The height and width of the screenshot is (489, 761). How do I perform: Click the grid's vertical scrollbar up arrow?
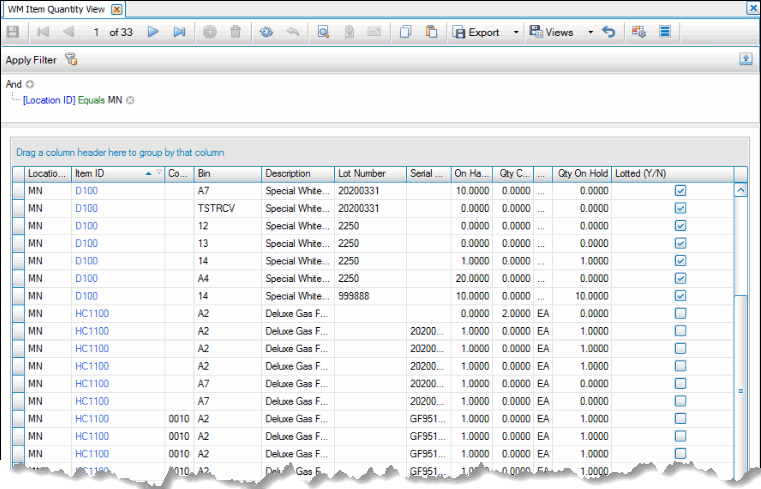coord(741,189)
